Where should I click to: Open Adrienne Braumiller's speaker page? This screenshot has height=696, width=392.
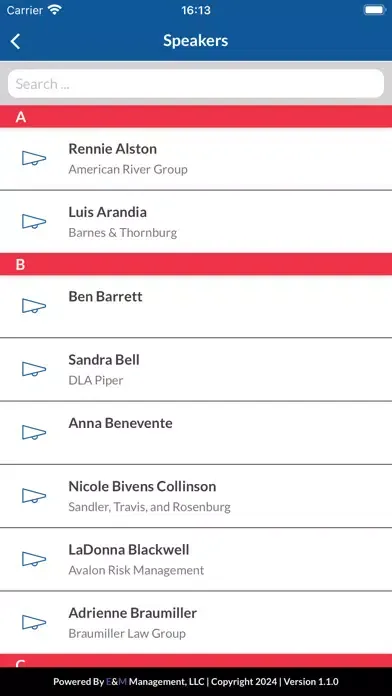(x=196, y=622)
